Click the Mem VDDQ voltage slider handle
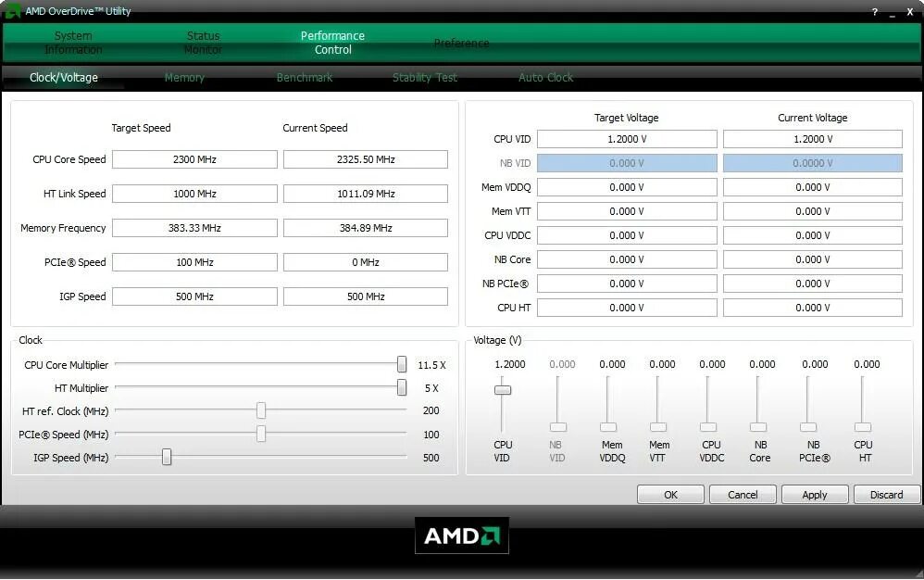The image size is (924, 580). pyautogui.click(x=608, y=427)
